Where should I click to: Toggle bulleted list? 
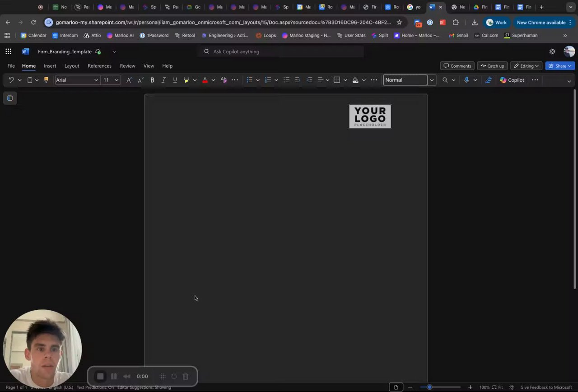pos(249,80)
